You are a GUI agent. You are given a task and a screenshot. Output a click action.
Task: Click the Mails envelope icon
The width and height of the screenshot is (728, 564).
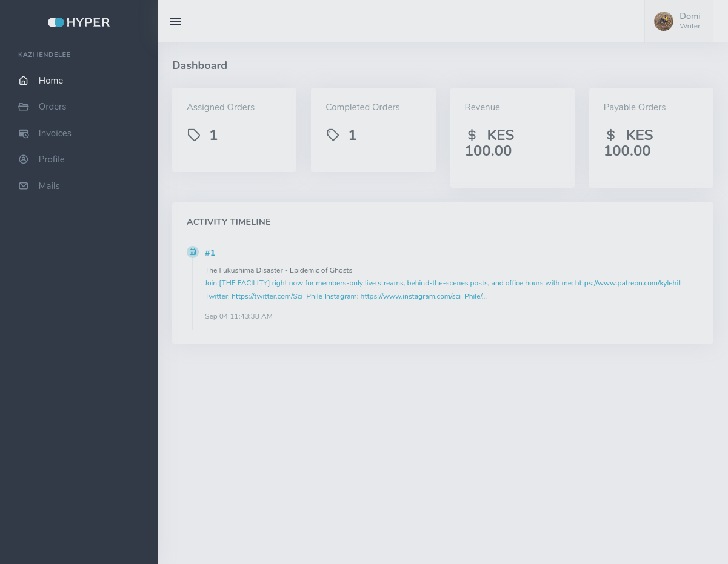pyautogui.click(x=24, y=186)
